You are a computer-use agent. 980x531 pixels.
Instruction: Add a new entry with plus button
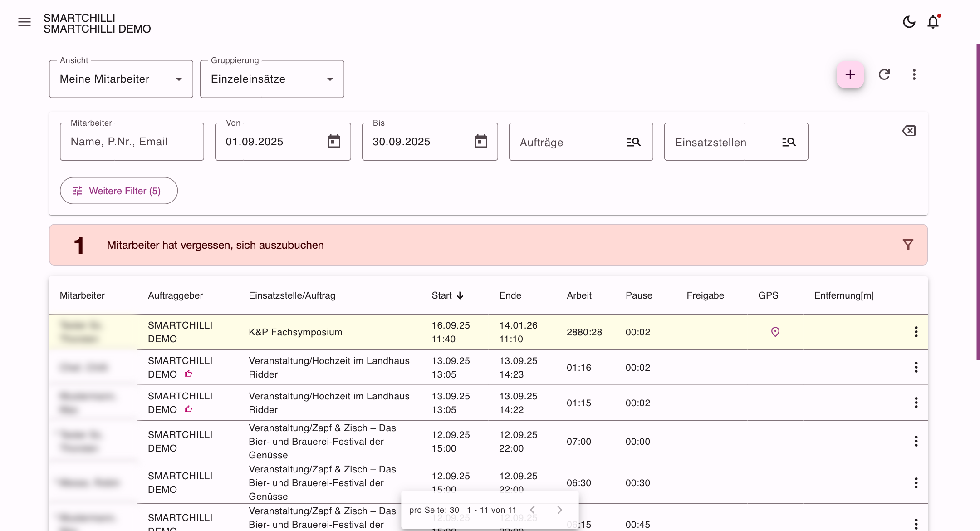click(850, 75)
